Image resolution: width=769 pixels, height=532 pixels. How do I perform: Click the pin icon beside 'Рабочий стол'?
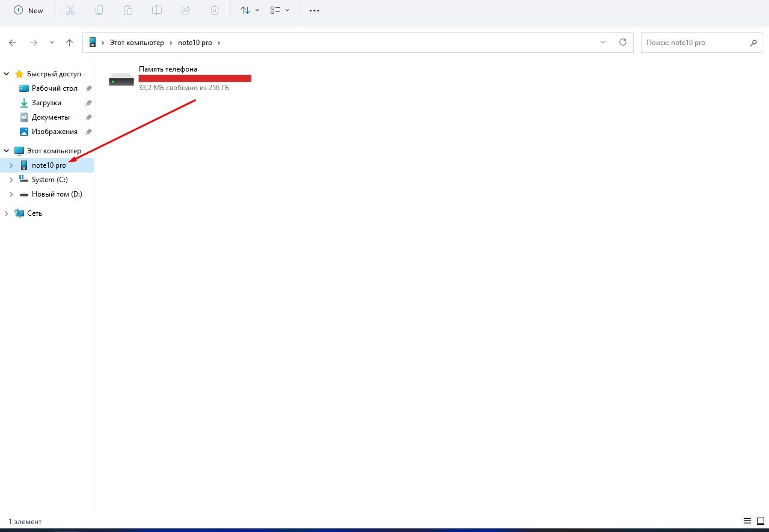tap(88, 88)
